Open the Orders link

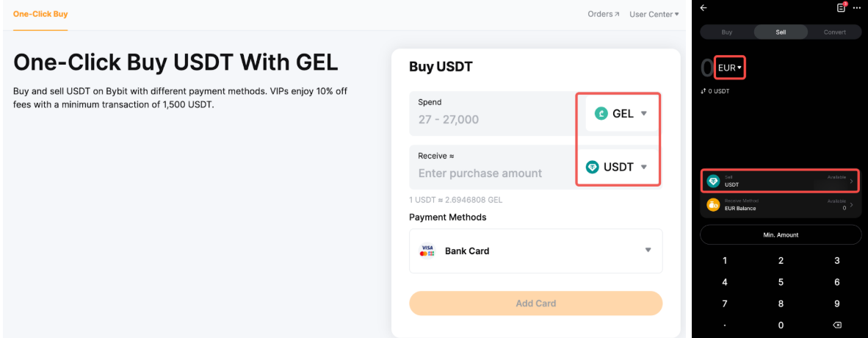[603, 14]
